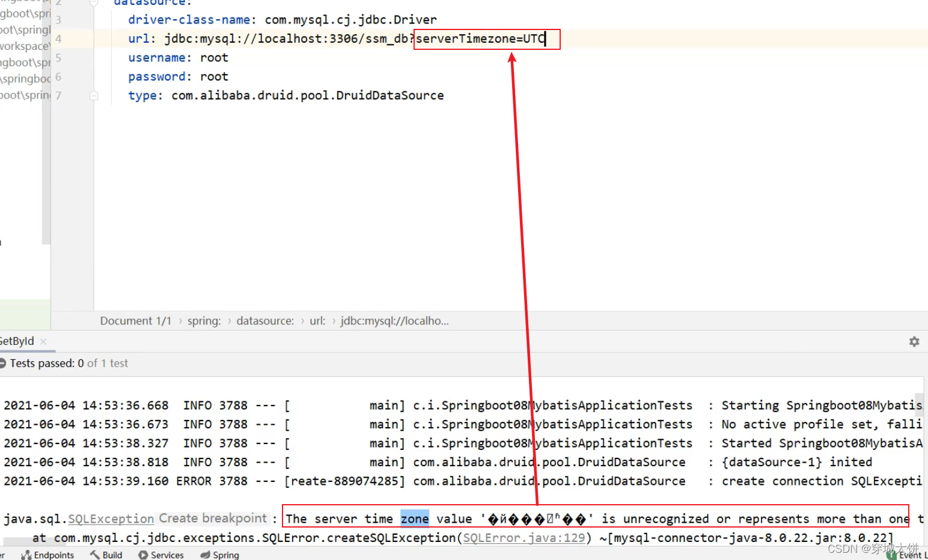Select 'jdbc:mysql://localho...' breadcrumb
The width and height of the screenshot is (928, 560).
tap(394, 321)
